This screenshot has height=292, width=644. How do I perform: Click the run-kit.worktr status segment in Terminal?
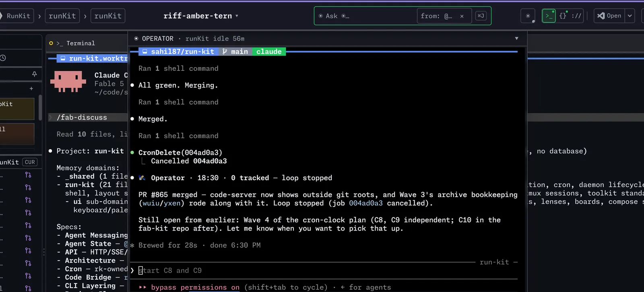[92, 58]
